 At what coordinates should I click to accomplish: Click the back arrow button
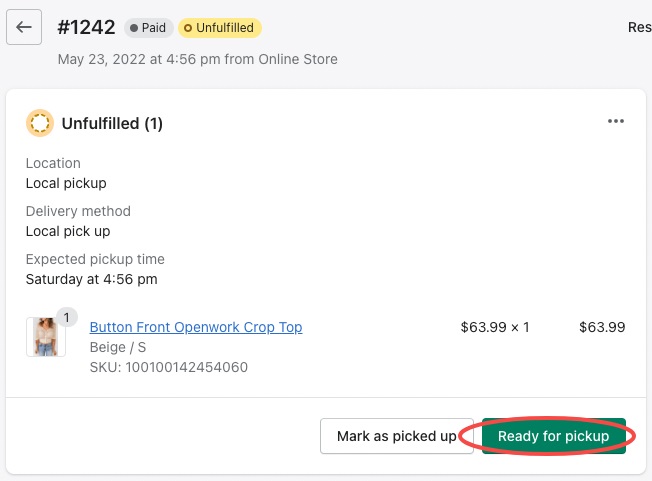tap(24, 28)
